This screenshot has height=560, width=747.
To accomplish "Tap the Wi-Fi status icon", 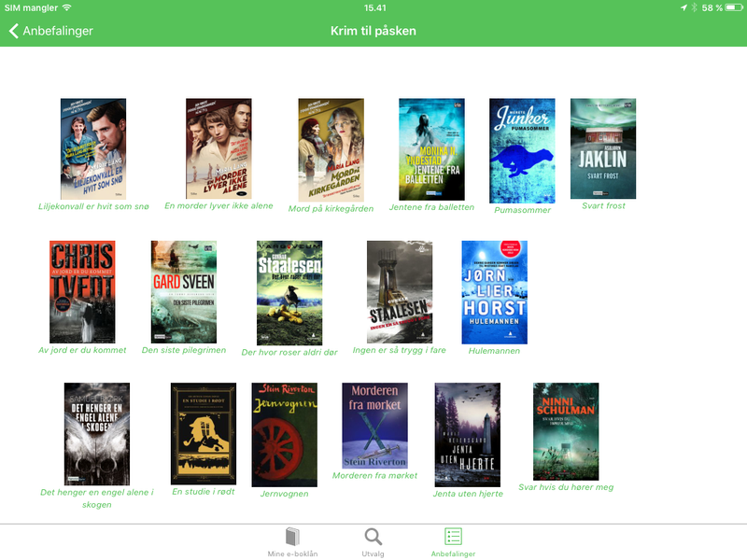I will (x=66, y=7).
